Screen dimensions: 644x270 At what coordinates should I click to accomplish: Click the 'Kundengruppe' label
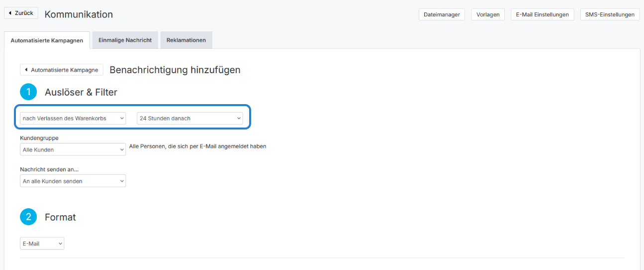(39, 138)
